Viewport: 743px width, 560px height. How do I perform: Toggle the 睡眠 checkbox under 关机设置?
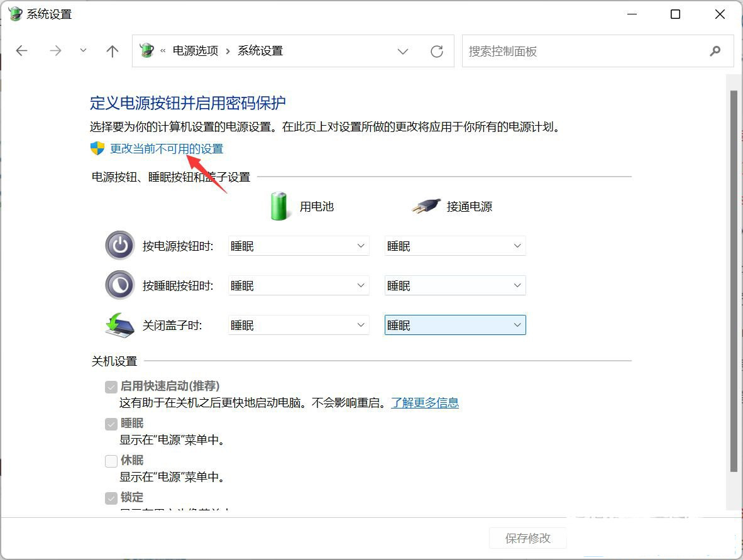coord(111,424)
